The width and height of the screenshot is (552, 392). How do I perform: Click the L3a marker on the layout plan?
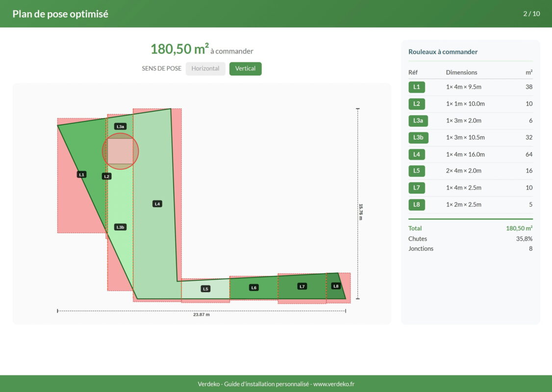(x=120, y=126)
